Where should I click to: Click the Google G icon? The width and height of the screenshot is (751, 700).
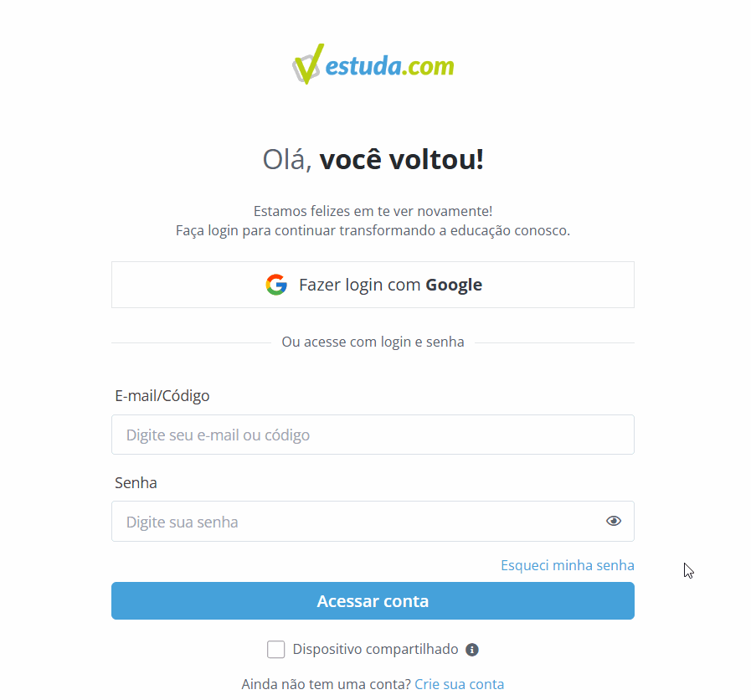tap(276, 285)
